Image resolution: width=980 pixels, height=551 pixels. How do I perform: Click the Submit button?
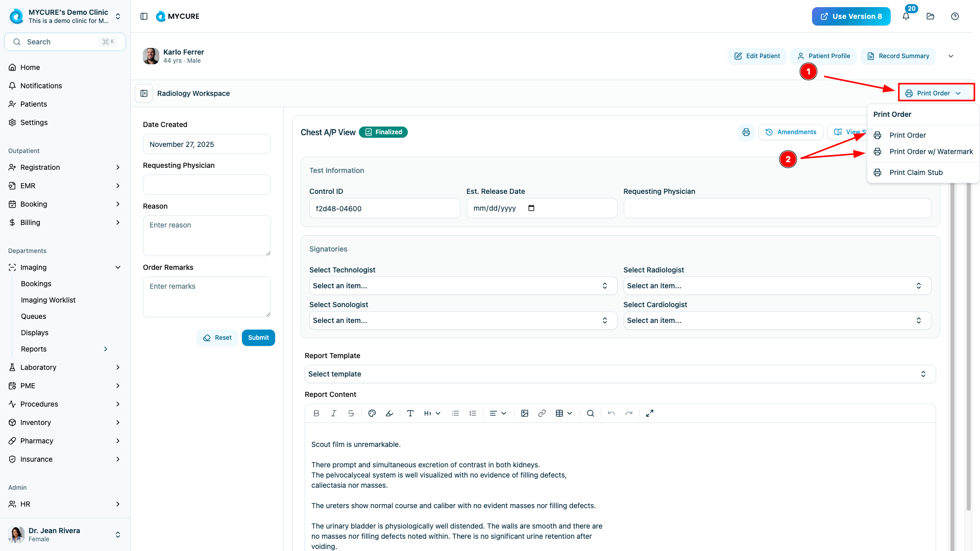pyautogui.click(x=258, y=338)
